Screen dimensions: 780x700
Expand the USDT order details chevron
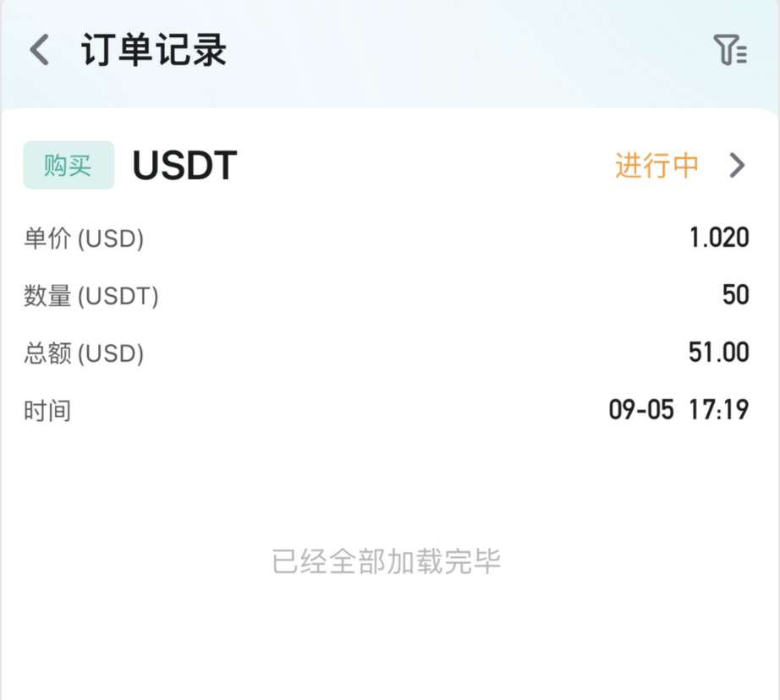(x=737, y=165)
